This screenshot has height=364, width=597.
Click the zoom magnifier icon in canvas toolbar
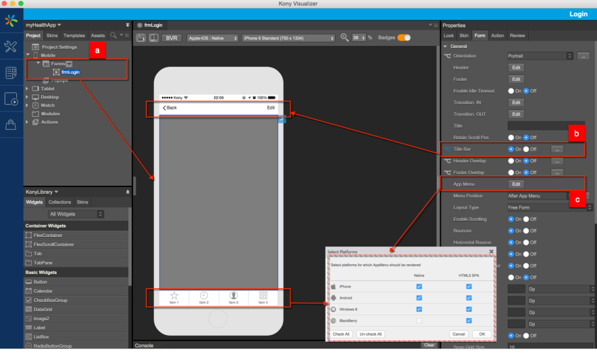tap(344, 37)
